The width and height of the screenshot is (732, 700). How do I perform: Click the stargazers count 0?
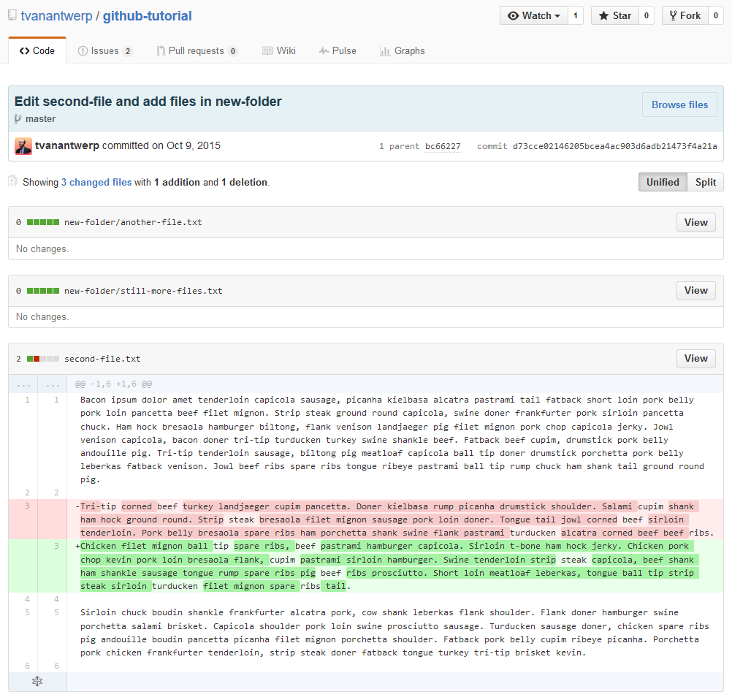coord(646,16)
